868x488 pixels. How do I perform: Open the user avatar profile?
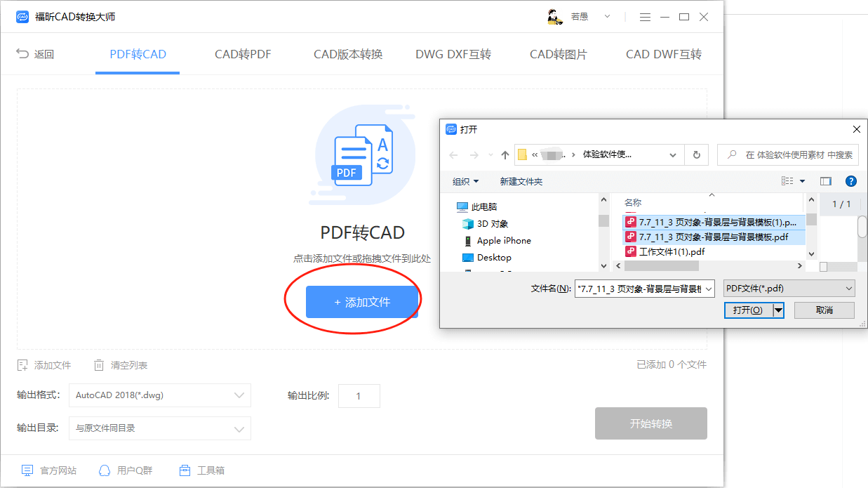pos(555,17)
